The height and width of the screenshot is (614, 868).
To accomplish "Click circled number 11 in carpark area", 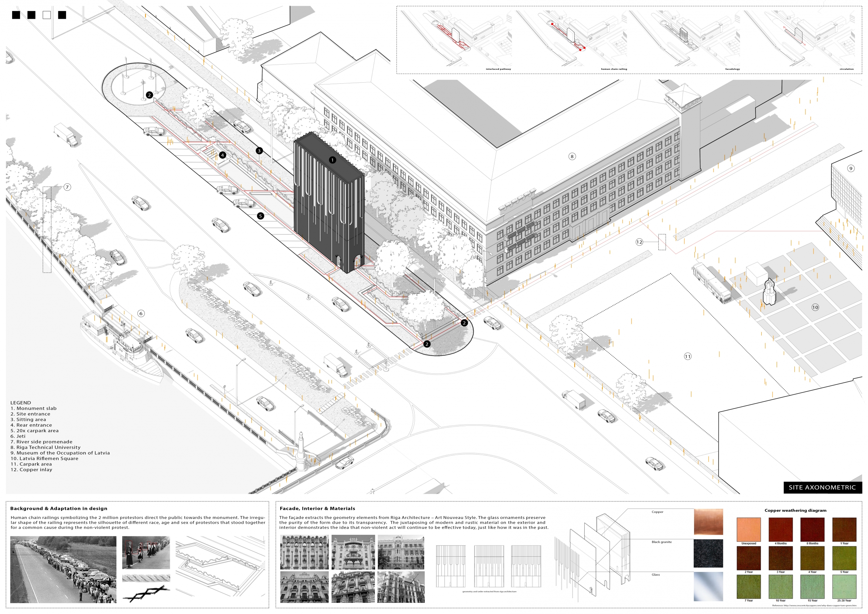I will pos(688,356).
